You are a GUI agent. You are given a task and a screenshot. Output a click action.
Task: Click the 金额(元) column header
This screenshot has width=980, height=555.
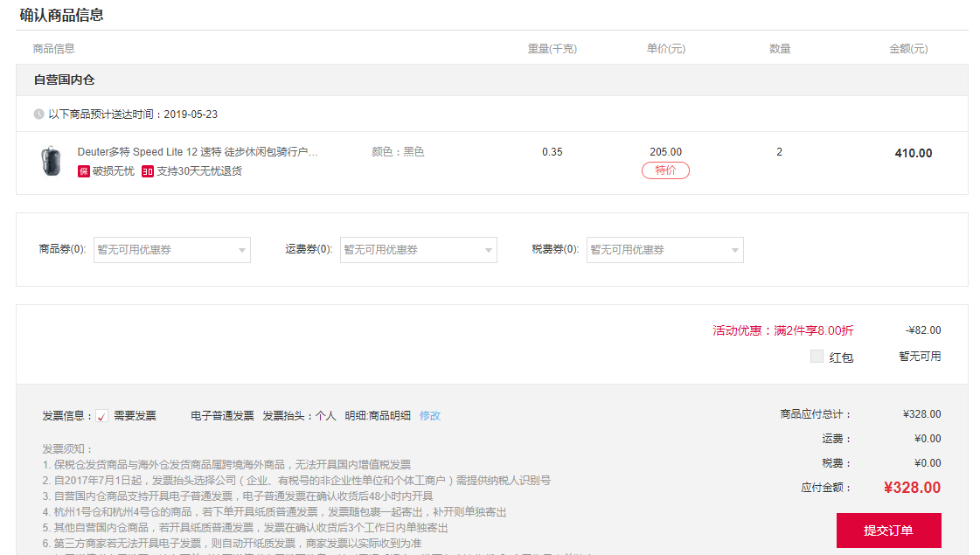click(908, 49)
